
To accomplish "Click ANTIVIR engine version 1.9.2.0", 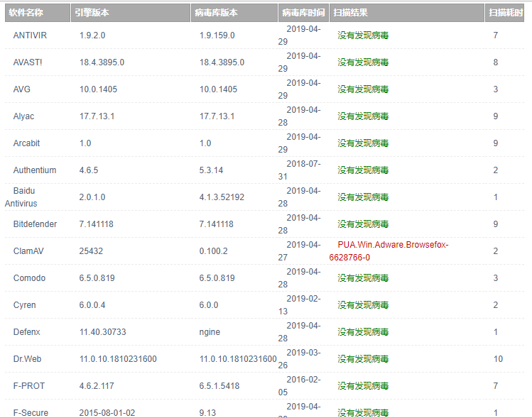I will tap(92, 35).
